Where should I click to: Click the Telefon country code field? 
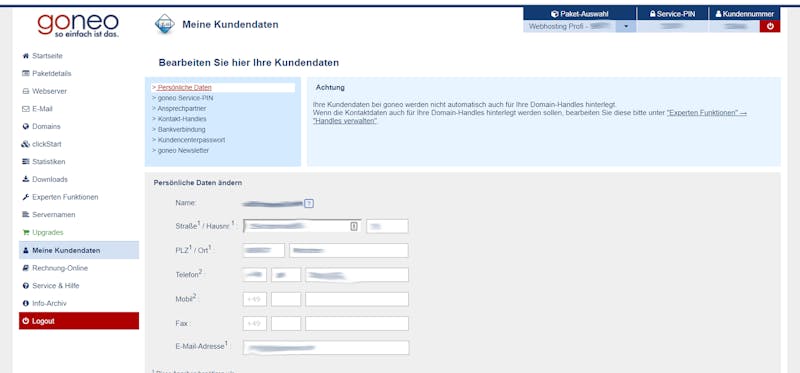[x=255, y=275]
